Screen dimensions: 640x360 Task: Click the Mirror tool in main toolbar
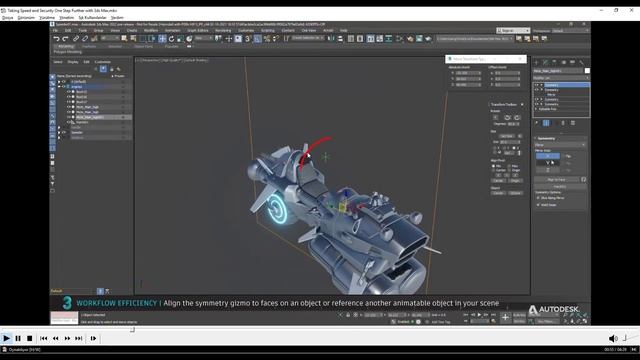click(x=331, y=39)
